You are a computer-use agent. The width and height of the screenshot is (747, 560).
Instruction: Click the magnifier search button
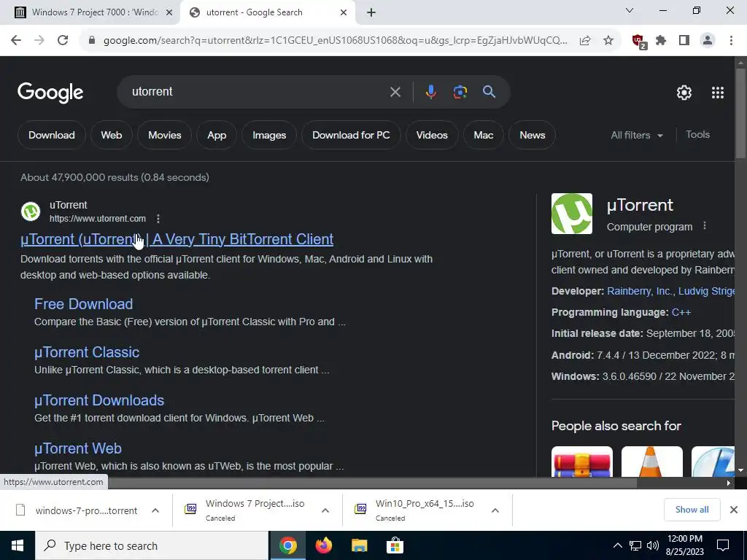coord(489,92)
